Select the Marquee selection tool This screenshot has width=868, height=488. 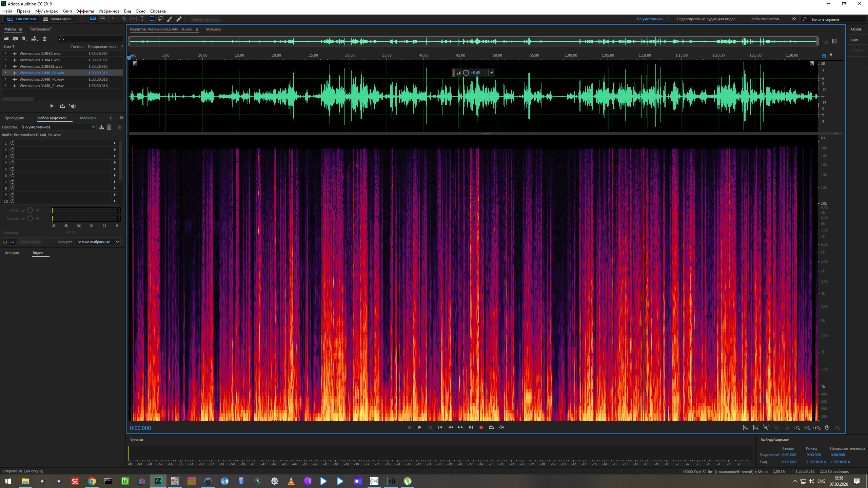point(152,19)
